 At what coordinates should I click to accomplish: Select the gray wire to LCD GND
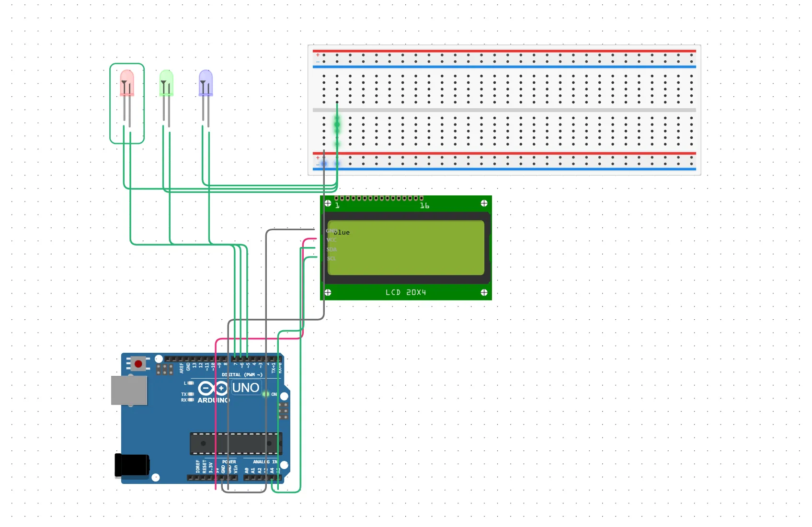[x=290, y=230]
